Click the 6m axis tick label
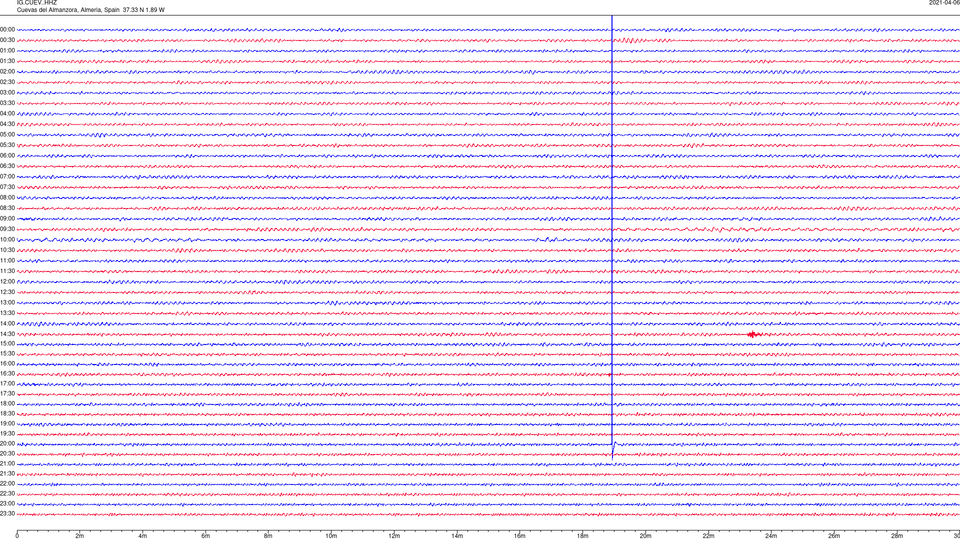This screenshot has width=960, height=540. pyautogui.click(x=206, y=536)
